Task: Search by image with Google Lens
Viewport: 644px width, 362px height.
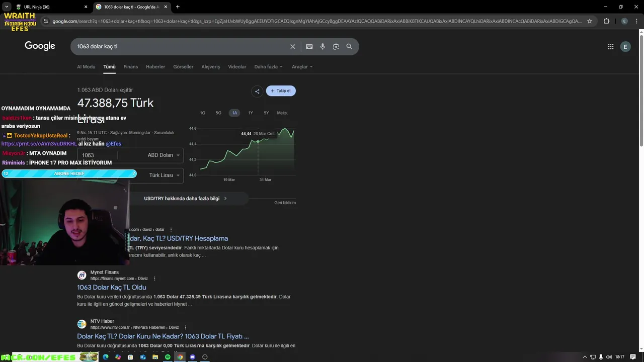Action: 336,46
